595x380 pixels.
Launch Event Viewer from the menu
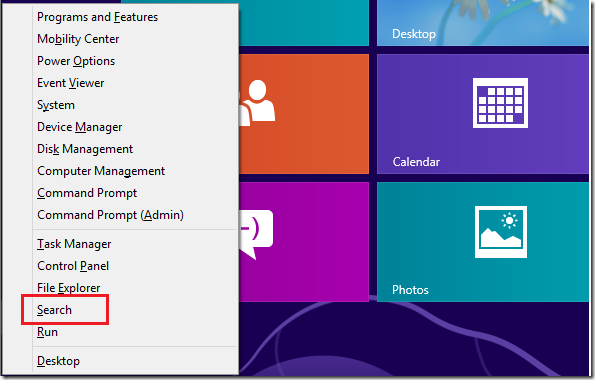point(71,83)
